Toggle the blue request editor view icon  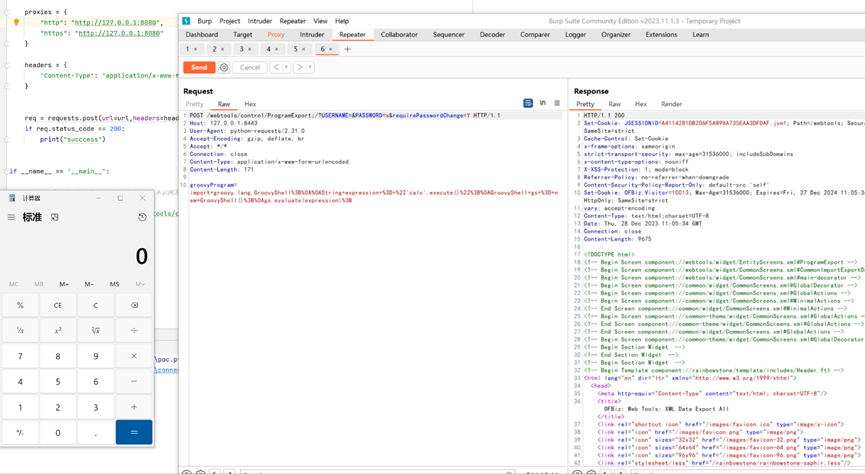pyautogui.click(x=528, y=103)
